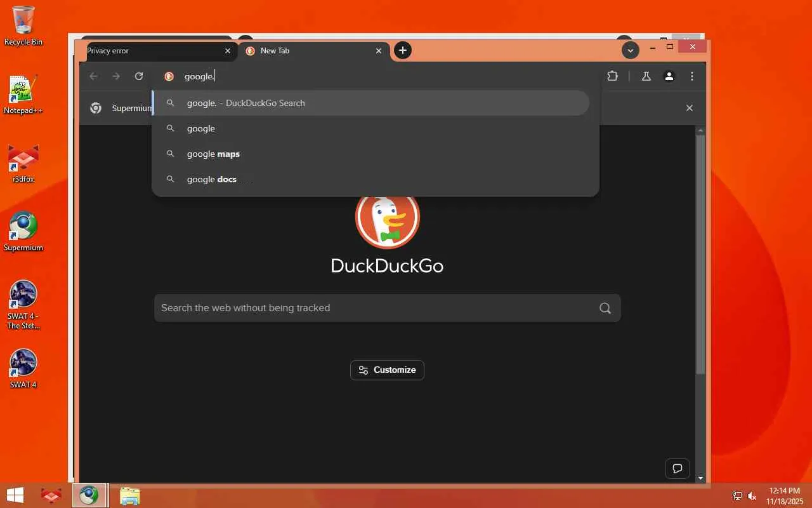Open the browser three-dot menu

[692, 76]
